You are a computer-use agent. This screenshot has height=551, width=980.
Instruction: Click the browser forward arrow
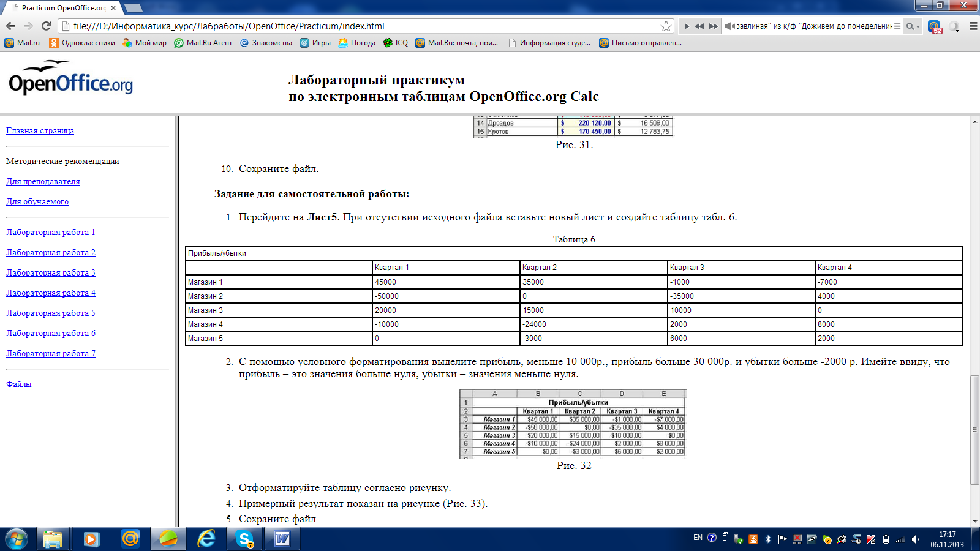28,26
